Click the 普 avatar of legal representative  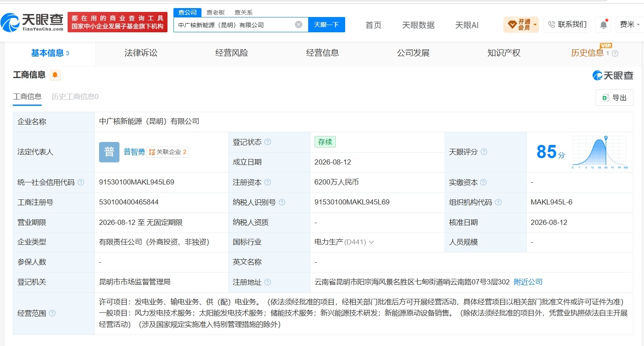click(109, 152)
